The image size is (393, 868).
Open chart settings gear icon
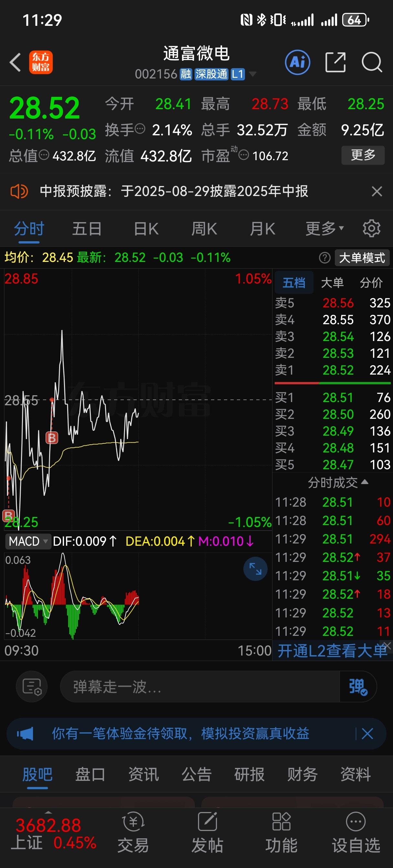tap(372, 228)
